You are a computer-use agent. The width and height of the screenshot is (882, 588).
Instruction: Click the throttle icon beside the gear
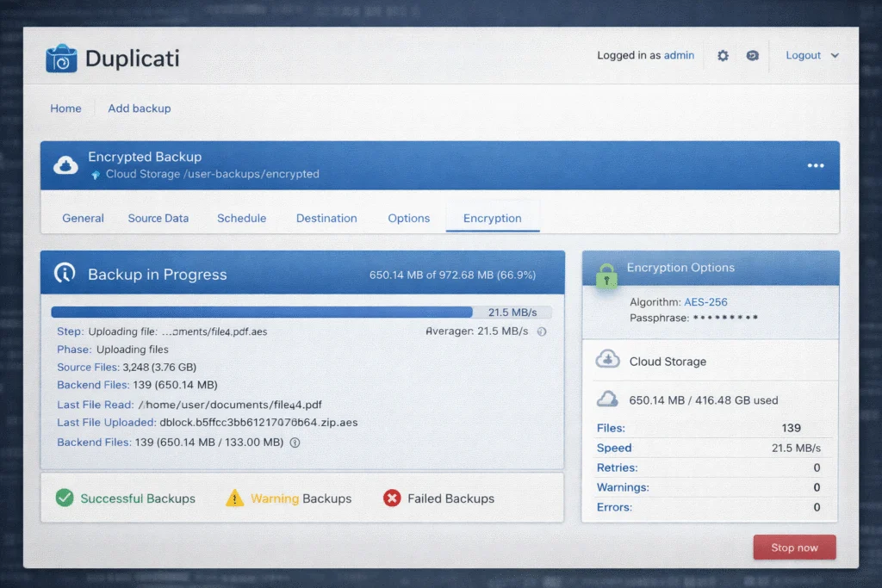click(753, 55)
